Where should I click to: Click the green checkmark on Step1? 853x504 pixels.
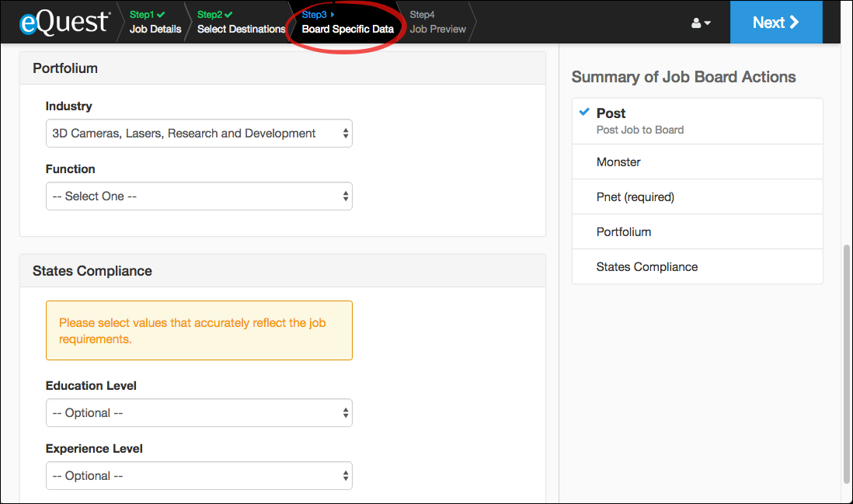(x=161, y=14)
